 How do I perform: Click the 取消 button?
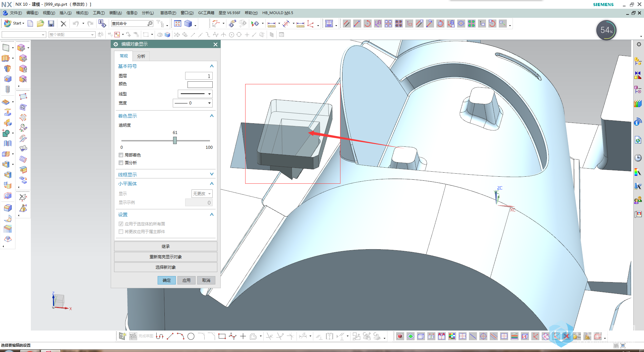206,280
